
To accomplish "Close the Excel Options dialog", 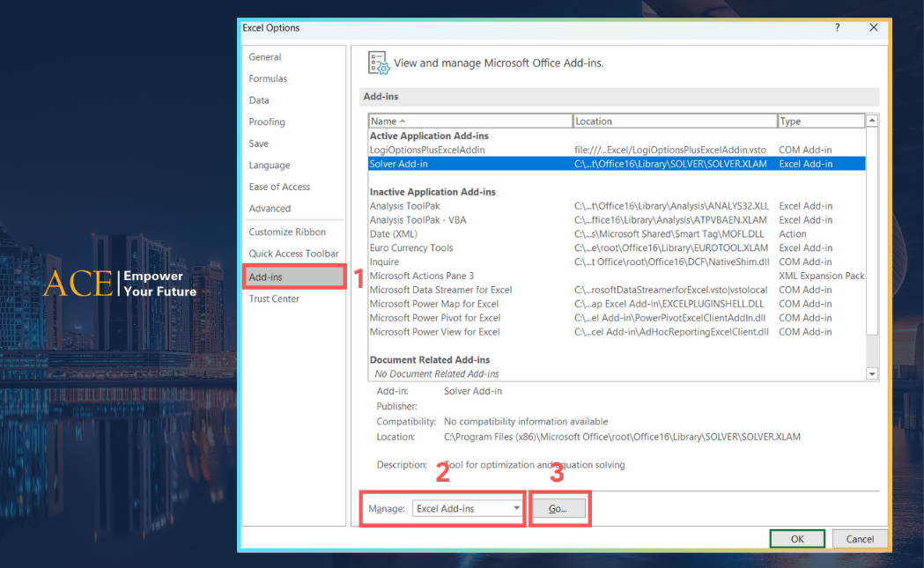I will coord(873,28).
